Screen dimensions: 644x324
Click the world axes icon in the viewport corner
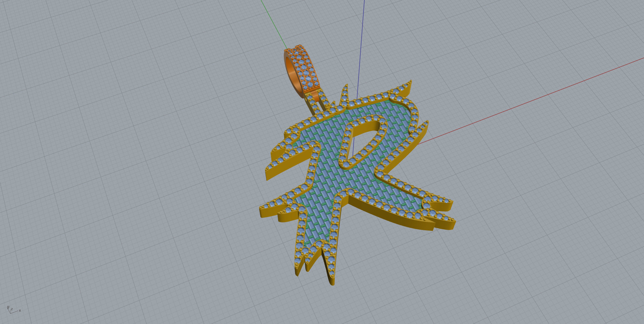tap(14, 310)
